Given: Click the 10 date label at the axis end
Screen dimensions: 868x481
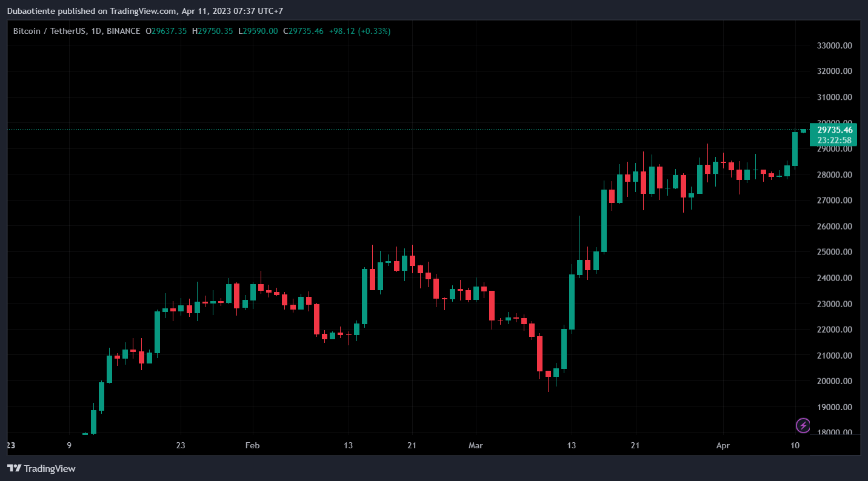Looking at the screenshot, I should (x=795, y=445).
